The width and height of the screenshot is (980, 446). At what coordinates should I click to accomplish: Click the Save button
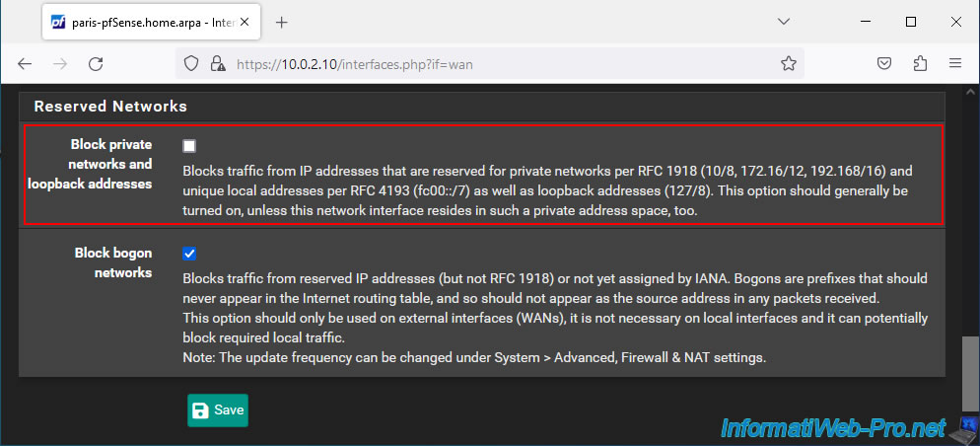(x=218, y=410)
